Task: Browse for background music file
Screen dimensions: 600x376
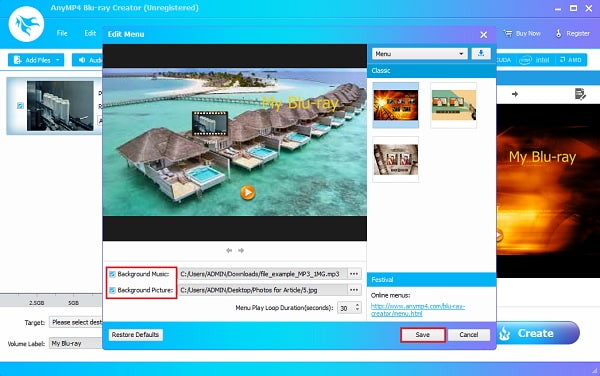Action: click(x=354, y=274)
